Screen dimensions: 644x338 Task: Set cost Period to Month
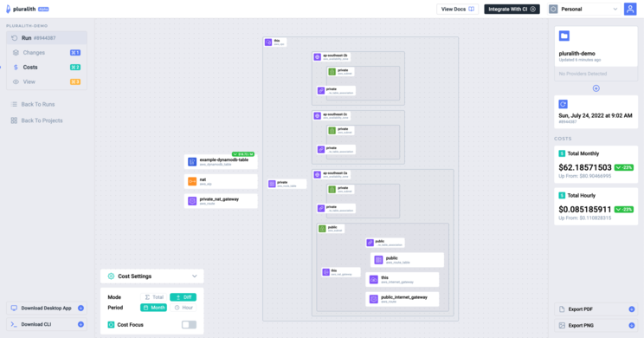(153, 308)
